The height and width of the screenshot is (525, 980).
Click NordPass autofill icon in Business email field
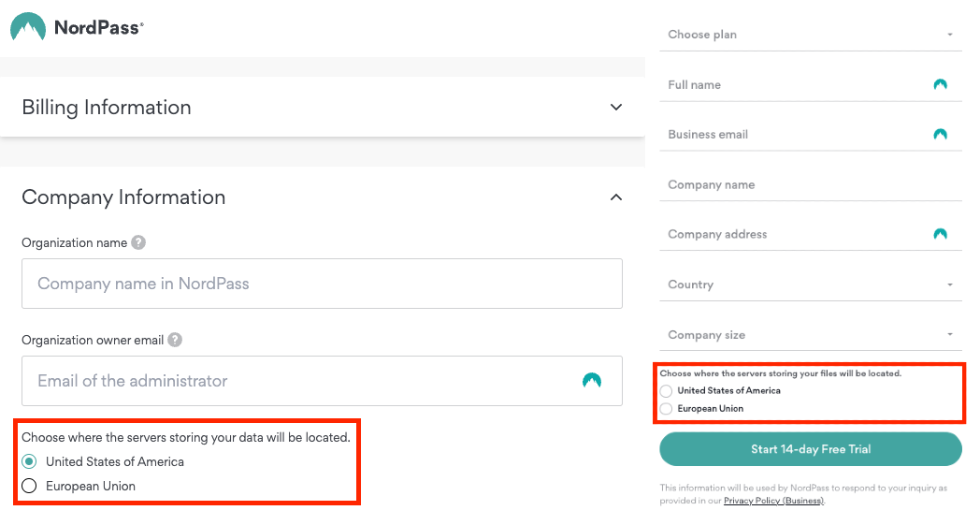[940, 134]
